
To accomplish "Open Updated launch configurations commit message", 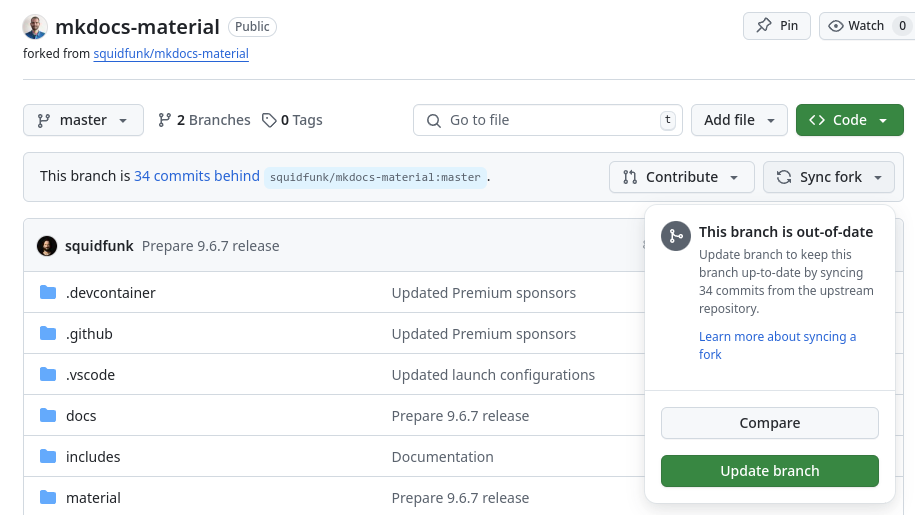I will coord(493,374).
